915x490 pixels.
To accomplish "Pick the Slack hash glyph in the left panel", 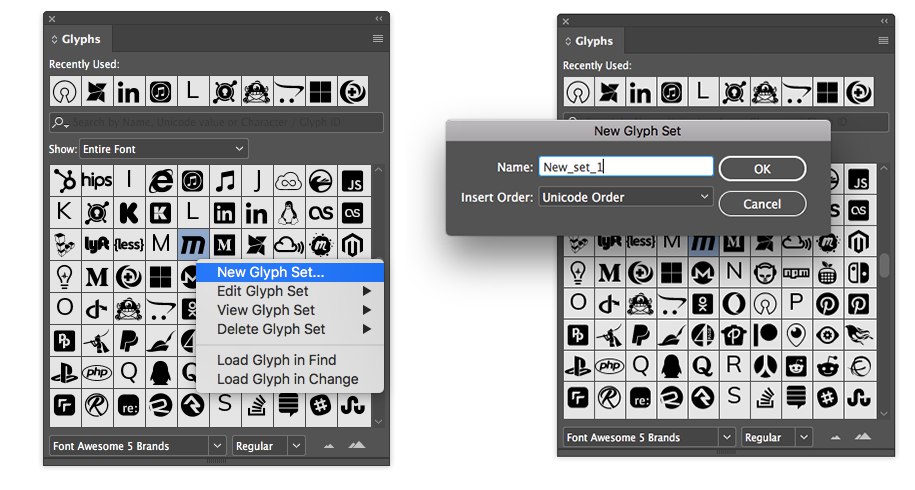I will point(320,404).
